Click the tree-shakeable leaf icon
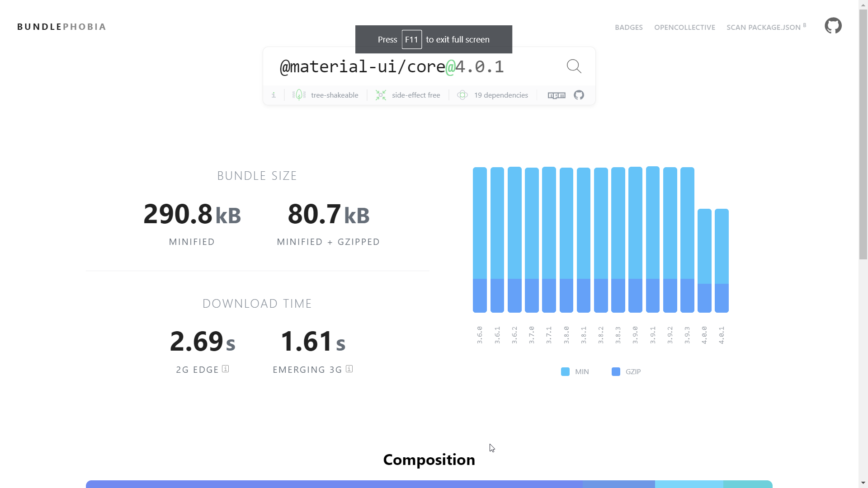868x488 pixels. [298, 95]
